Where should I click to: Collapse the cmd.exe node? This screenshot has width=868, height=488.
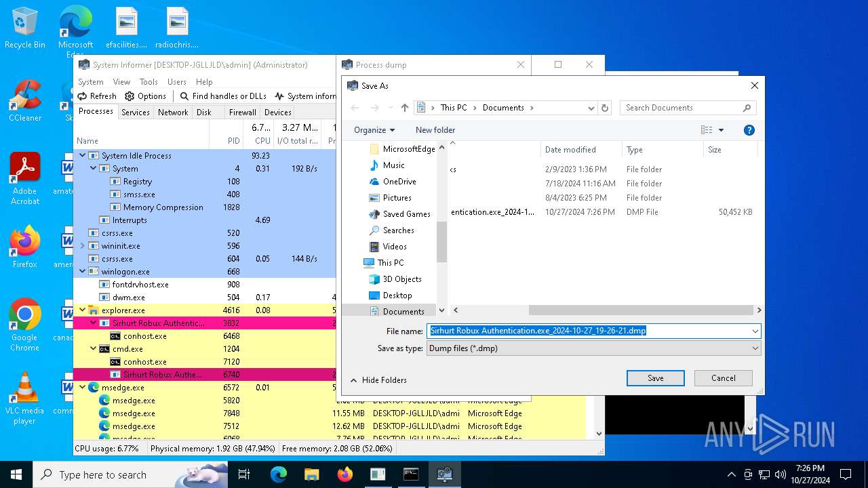pyautogui.click(x=94, y=349)
